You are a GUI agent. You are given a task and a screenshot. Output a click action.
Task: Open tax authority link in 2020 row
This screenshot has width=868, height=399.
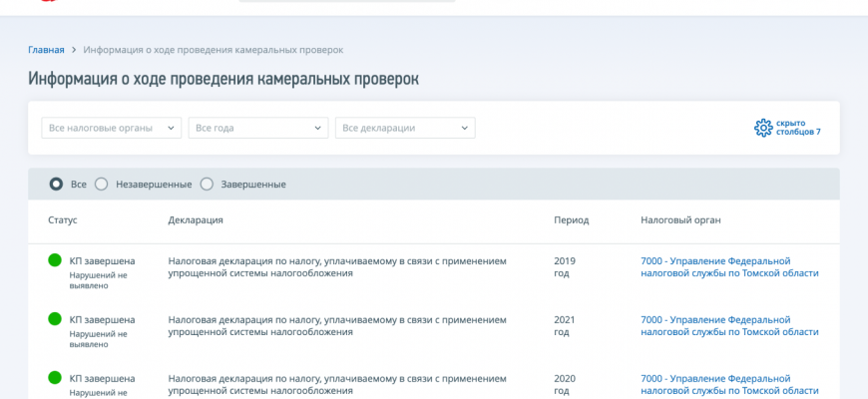coord(728,384)
